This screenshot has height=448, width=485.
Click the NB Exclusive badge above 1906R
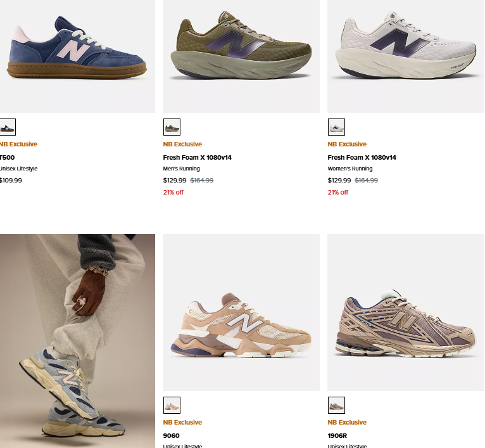(347, 422)
